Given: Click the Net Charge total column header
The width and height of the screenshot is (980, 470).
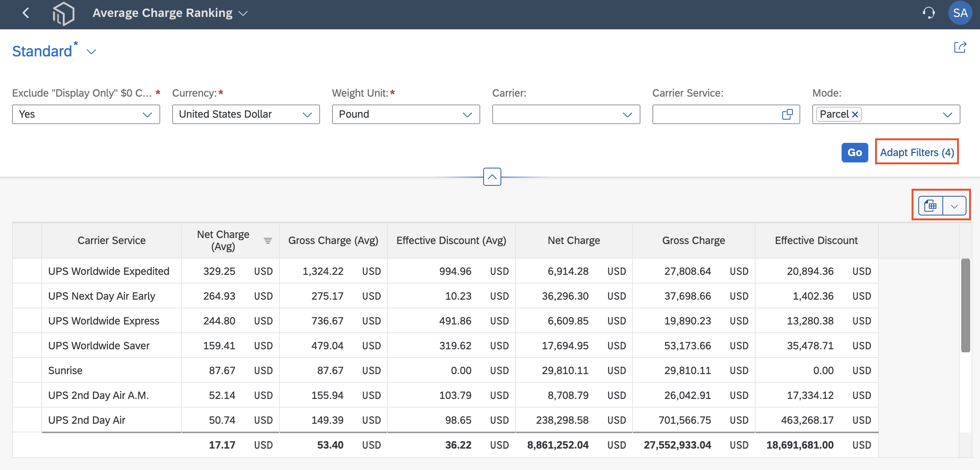Looking at the screenshot, I should pos(574,240).
